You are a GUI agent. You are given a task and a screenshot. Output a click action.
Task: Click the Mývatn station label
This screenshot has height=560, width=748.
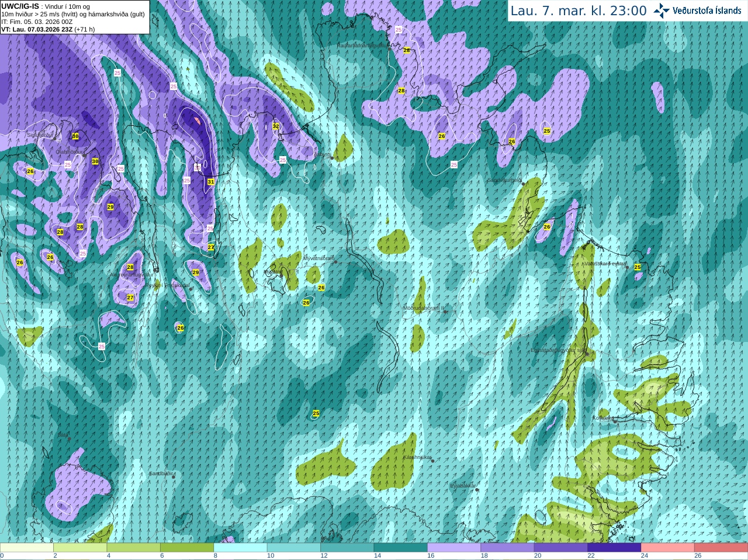point(272,272)
